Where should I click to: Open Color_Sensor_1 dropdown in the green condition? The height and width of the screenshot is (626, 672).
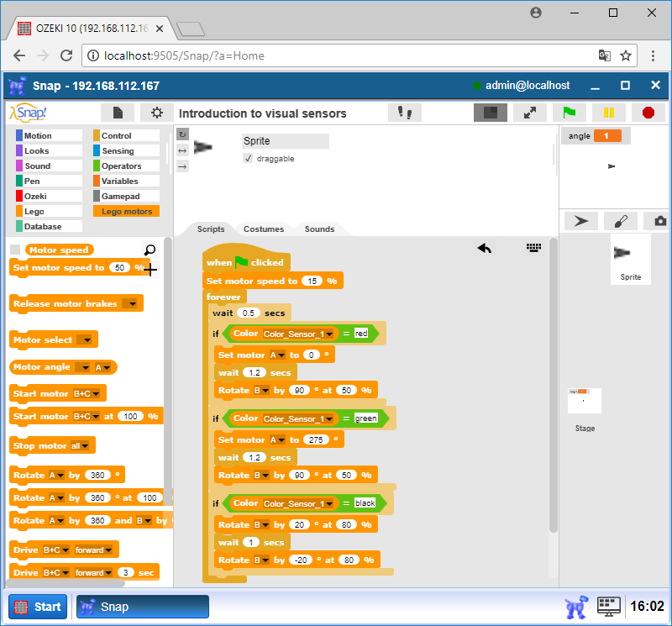pyautogui.click(x=298, y=419)
